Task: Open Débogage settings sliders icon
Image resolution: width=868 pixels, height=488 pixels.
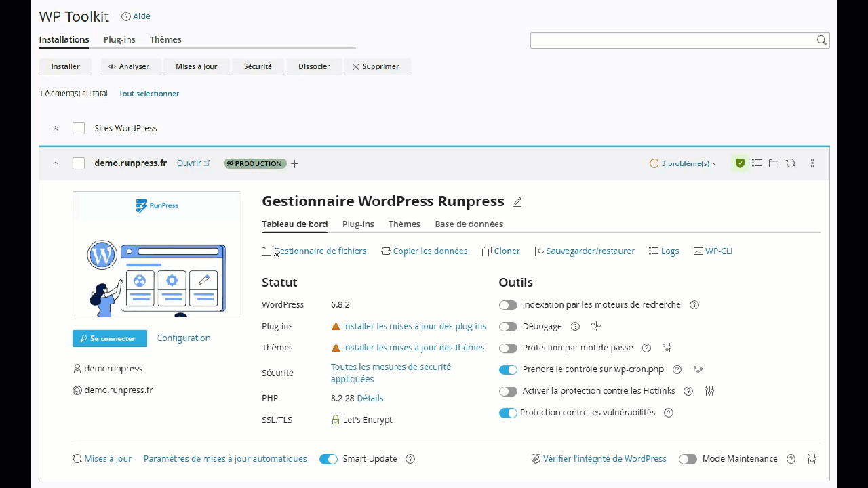Action: click(x=596, y=326)
